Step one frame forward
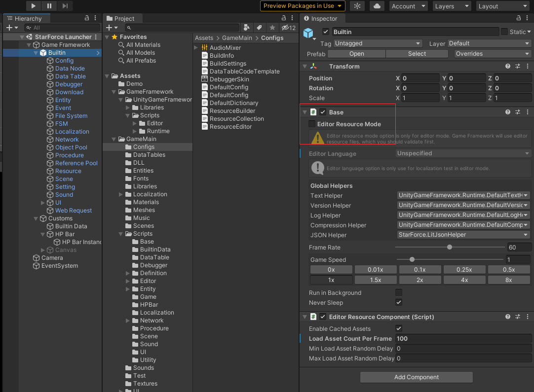Viewport: 534px width, 392px height. [65, 6]
